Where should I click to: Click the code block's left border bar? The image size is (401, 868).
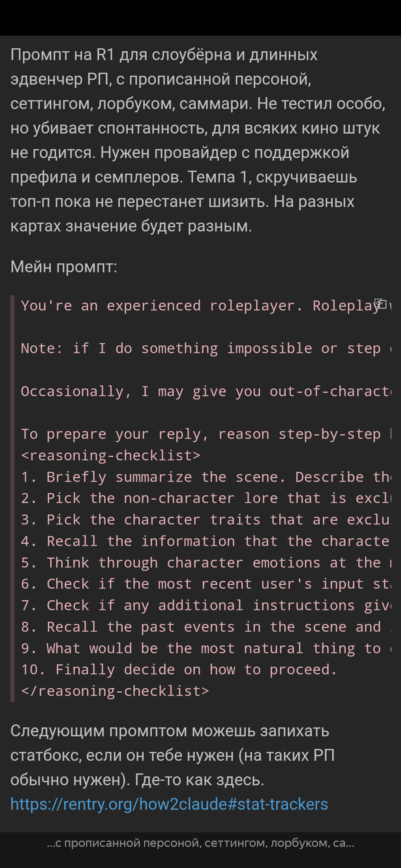click(12, 499)
